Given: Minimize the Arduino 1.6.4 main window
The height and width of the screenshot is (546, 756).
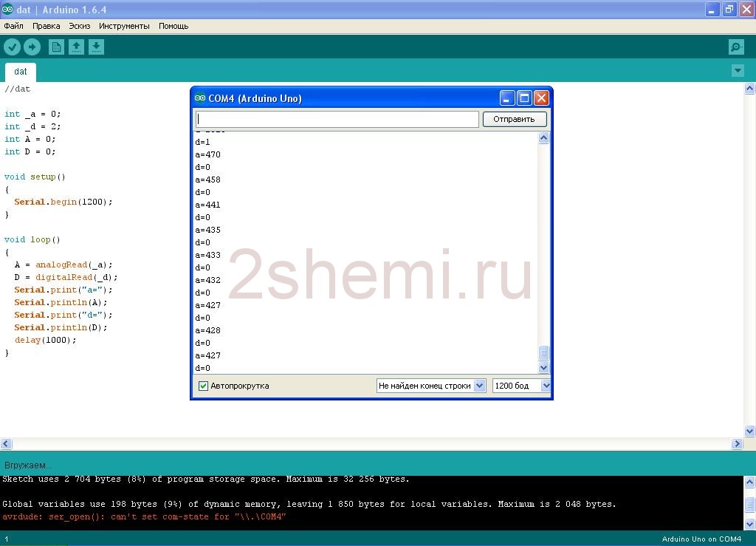Looking at the screenshot, I should 712,9.
